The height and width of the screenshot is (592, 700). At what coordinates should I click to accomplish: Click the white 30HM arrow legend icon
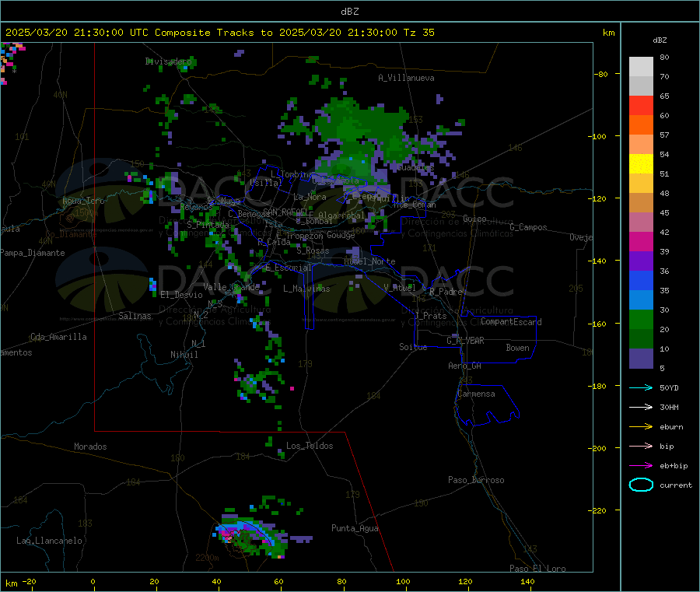point(641,407)
